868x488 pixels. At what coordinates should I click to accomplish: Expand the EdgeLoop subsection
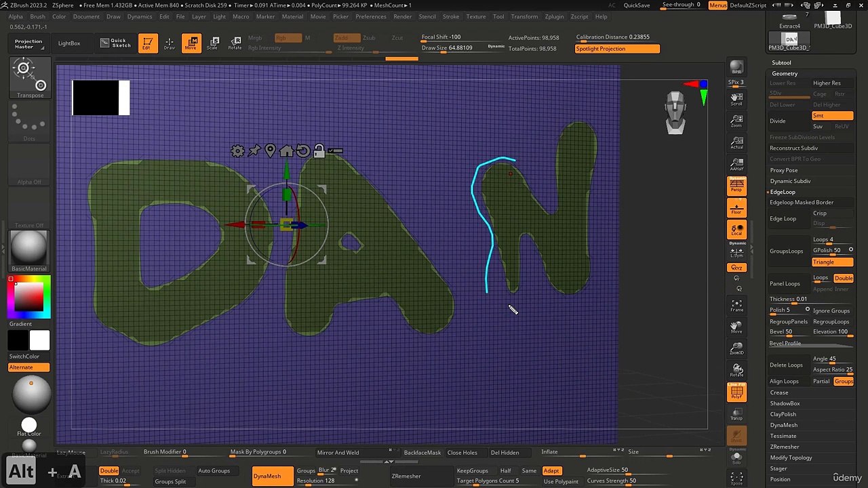click(783, 192)
